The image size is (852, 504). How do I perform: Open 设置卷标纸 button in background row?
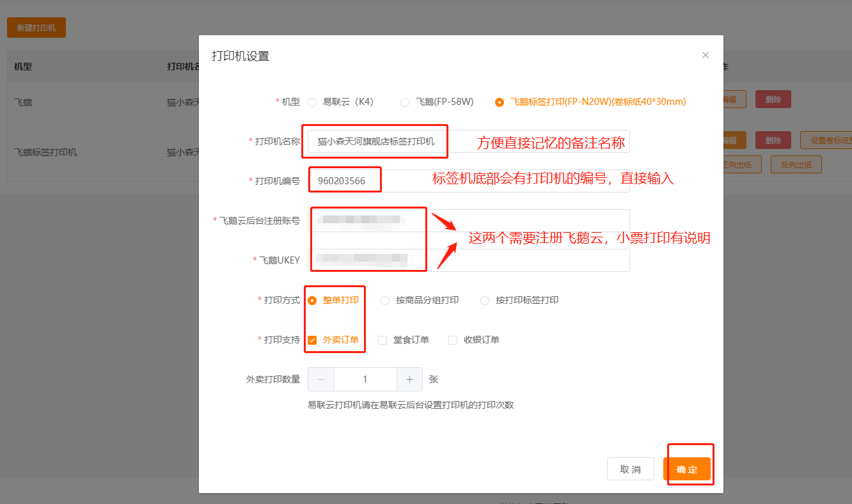(826, 140)
